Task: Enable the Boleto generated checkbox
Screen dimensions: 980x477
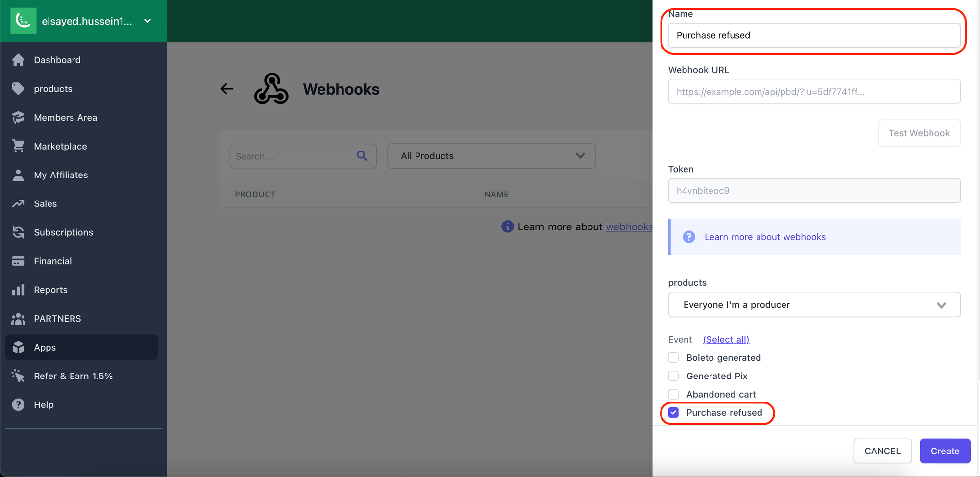Action: coord(673,357)
